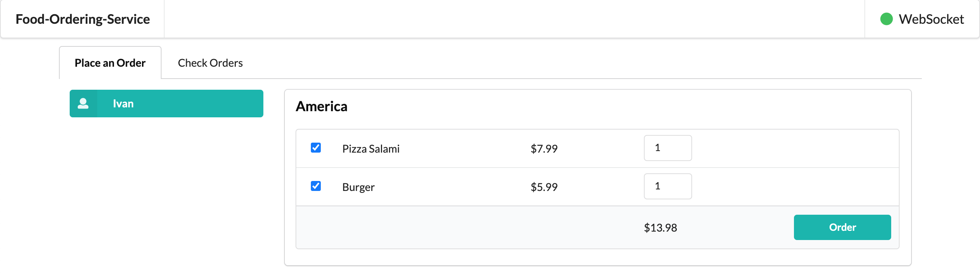Click the America restaurant heading
This screenshot has width=980, height=273.
[x=322, y=107]
